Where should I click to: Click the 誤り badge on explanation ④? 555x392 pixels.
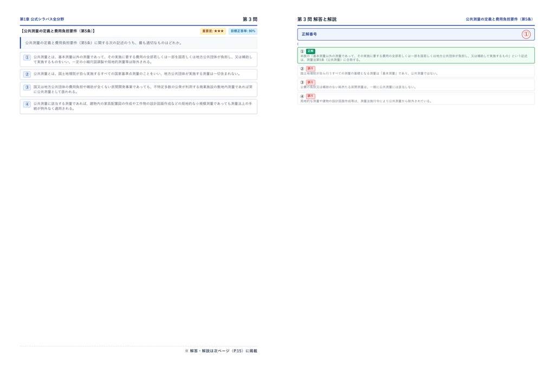311,96
